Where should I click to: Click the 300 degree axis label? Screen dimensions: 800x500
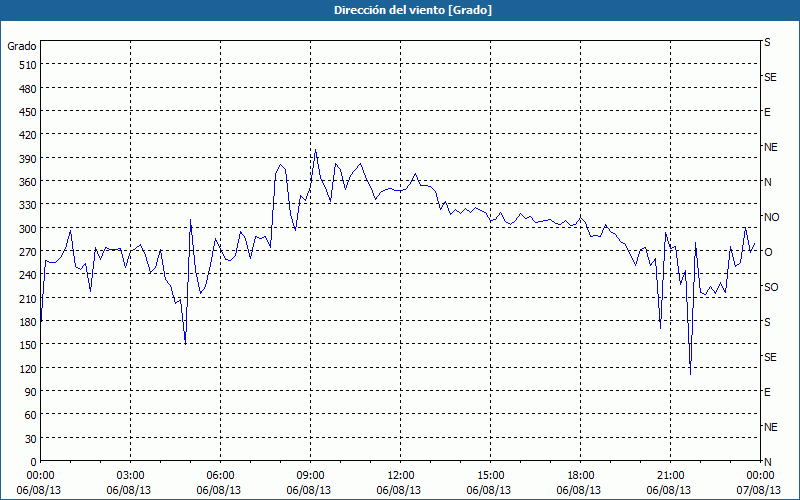[29, 229]
